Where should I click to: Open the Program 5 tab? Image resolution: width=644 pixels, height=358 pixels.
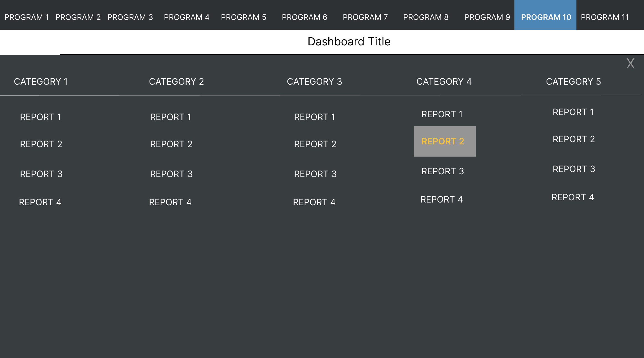click(x=243, y=17)
